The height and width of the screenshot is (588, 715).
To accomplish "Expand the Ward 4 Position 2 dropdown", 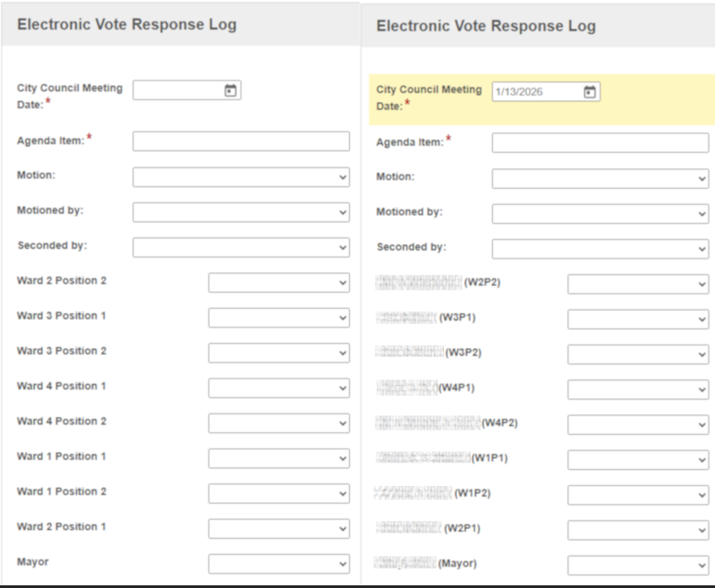I will pos(278,423).
